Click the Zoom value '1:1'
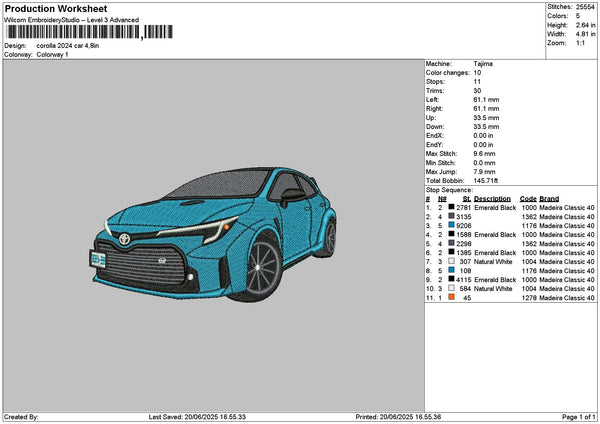Image resolution: width=600 pixels, height=424 pixels. (580, 43)
